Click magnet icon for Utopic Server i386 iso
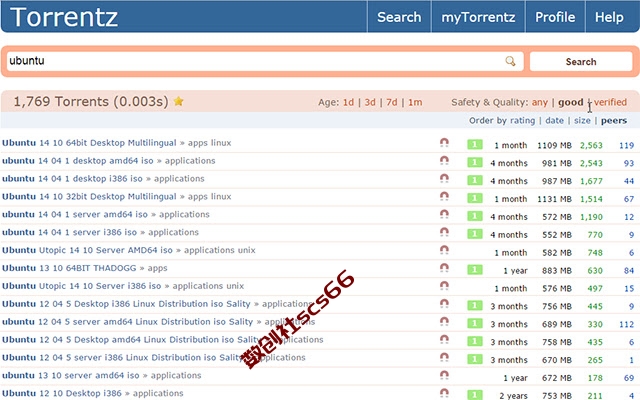Viewport: 640px width, 400px height. (x=444, y=286)
